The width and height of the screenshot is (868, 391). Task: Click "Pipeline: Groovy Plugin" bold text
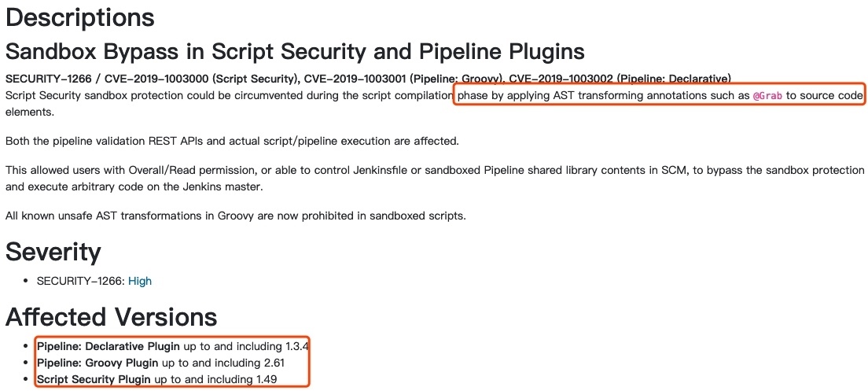click(97, 363)
